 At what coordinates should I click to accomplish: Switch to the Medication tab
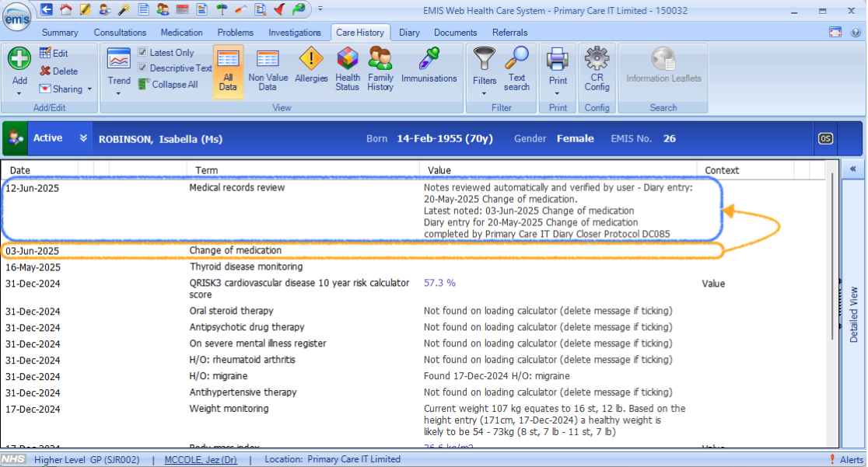coord(181,33)
